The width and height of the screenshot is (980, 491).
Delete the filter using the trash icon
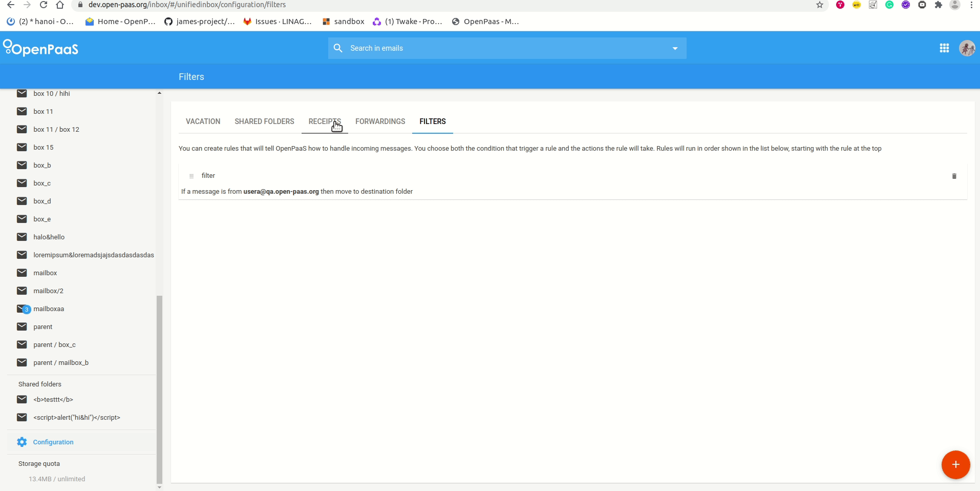pos(953,176)
